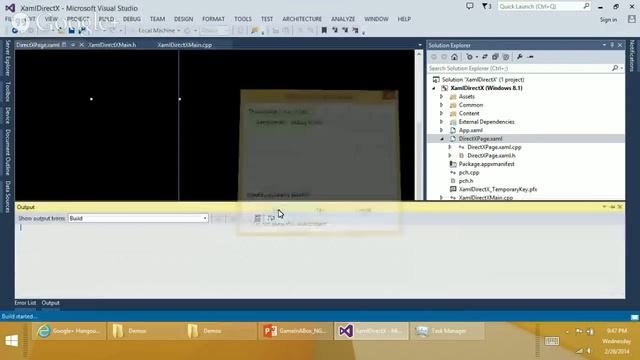This screenshot has width=640, height=360.
Task: Open the document tab list dropdown arrow
Action: pos(420,45)
